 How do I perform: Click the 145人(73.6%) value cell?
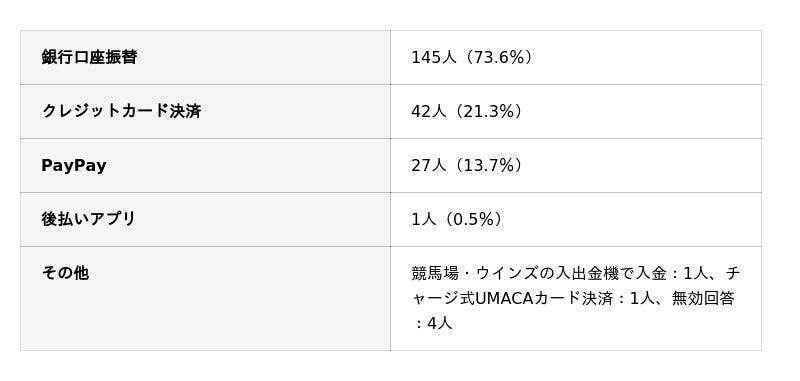click(576, 58)
